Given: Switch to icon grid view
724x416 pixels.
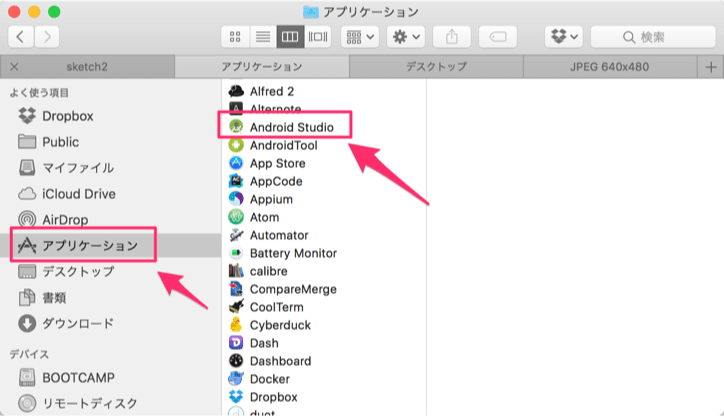Looking at the screenshot, I should [x=235, y=36].
